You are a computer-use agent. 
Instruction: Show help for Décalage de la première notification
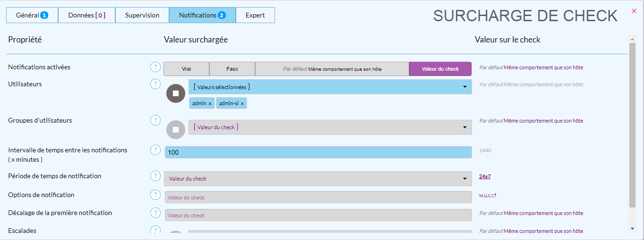pos(155,213)
